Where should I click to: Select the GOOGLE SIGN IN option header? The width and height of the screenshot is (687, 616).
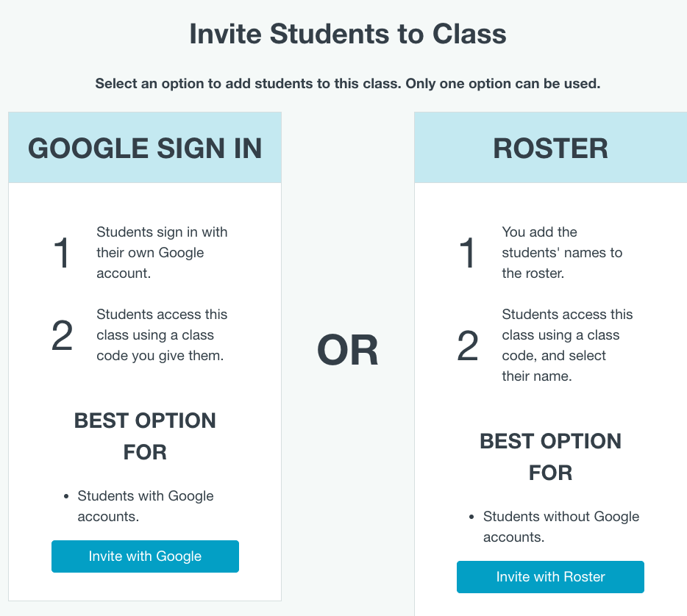tap(145, 148)
